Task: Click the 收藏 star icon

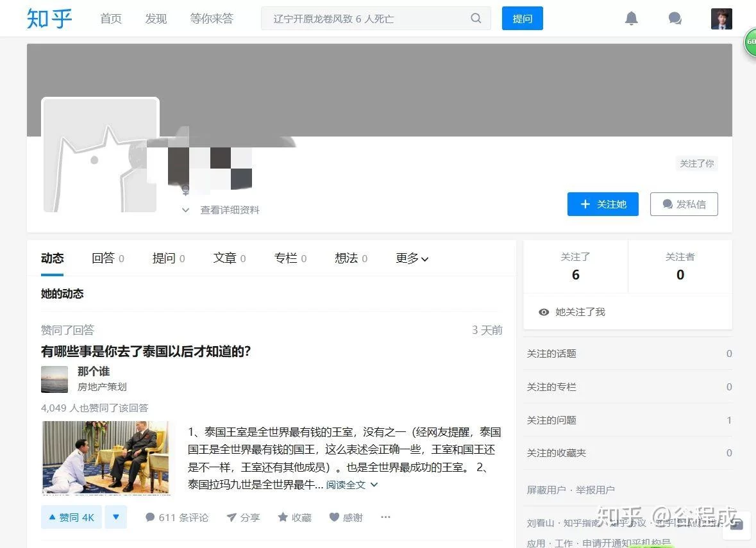Action: (283, 517)
